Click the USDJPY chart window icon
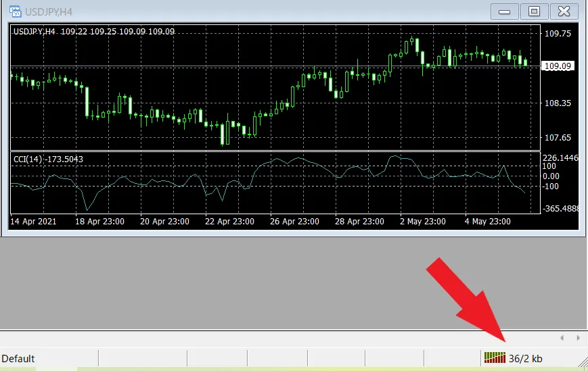Screen dimensions: 588x371 (12, 11)
